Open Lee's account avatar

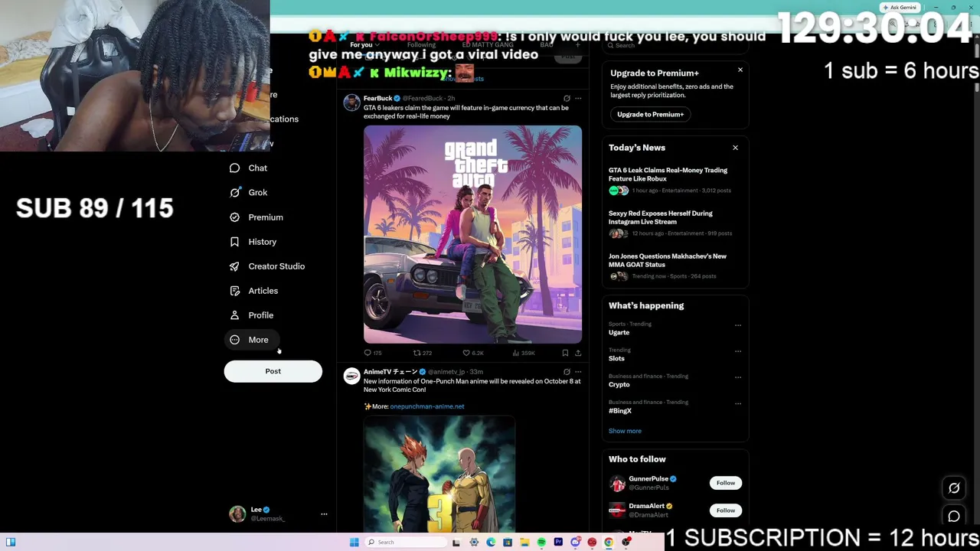tap(237, 514)
